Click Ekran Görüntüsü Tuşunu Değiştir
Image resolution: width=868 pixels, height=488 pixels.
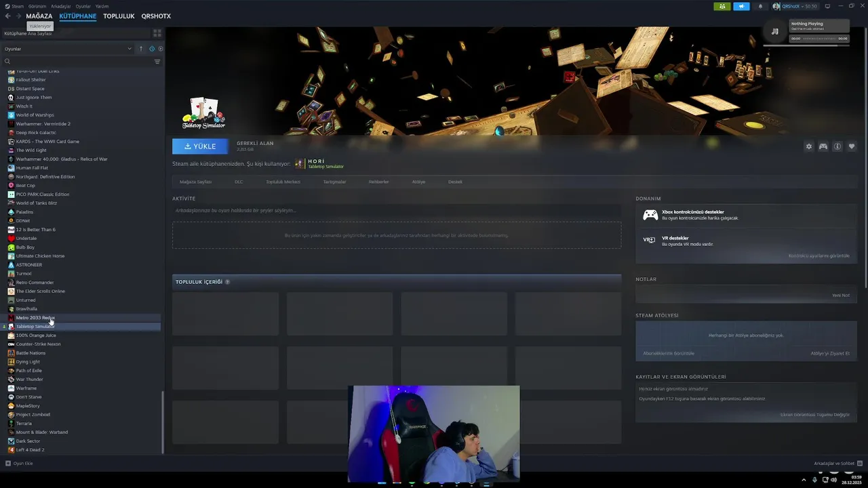pyautogui.click(x=815, y=414)
